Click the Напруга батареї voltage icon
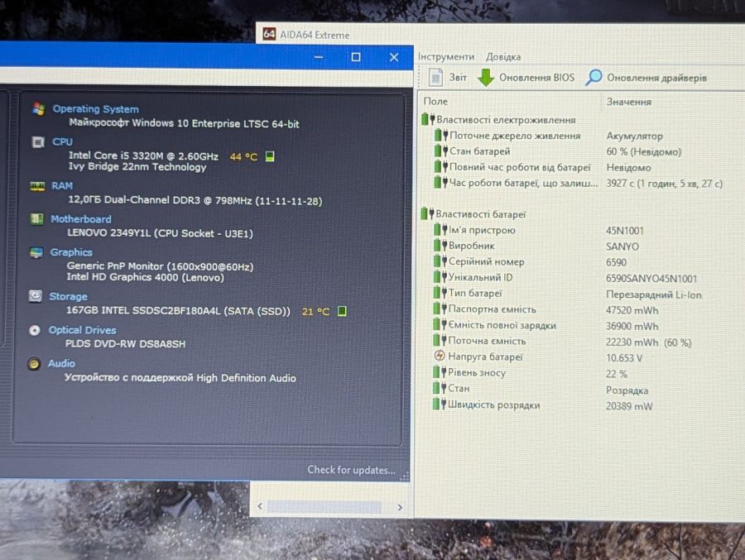The image size is (745, 560). (440, 356)
